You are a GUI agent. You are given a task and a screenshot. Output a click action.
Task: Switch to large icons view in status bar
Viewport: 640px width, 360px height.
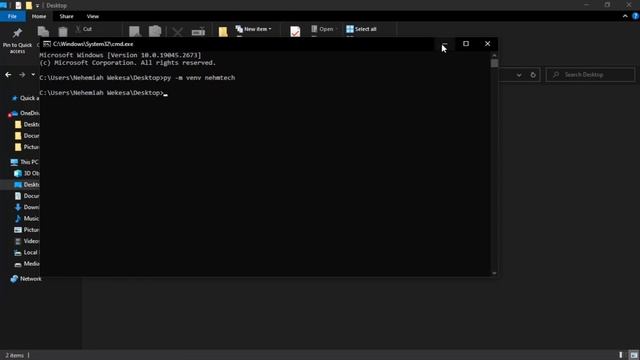tap(633, 355)
